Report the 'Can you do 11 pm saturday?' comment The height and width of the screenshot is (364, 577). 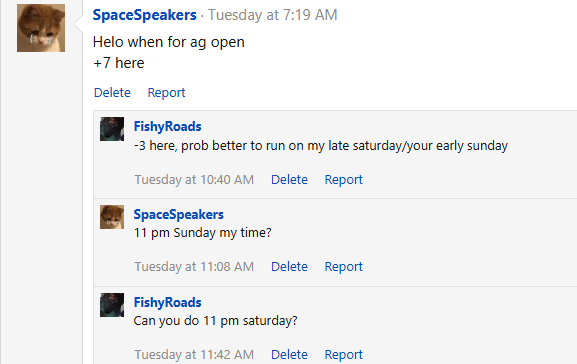(x=343, y=354)
